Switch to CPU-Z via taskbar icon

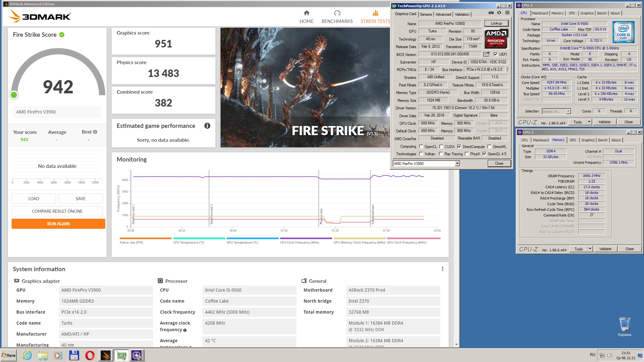point(137,355)
